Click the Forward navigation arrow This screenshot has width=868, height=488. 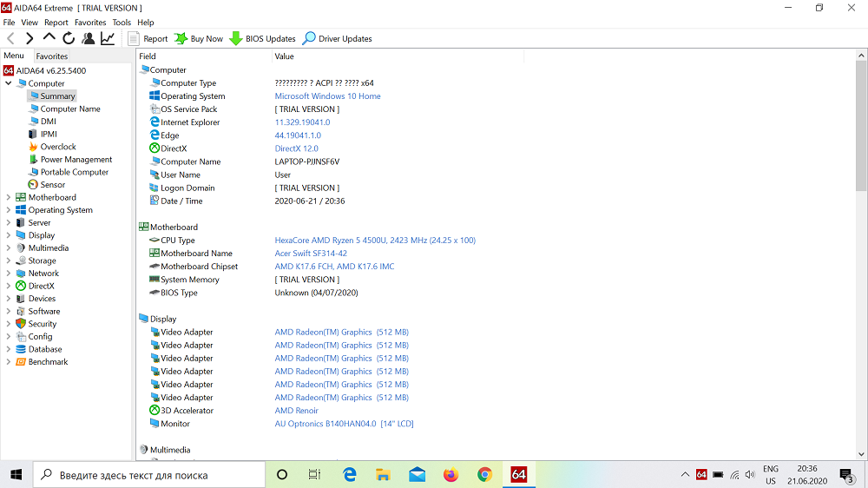pyautogui.click(x=30, y=38)
